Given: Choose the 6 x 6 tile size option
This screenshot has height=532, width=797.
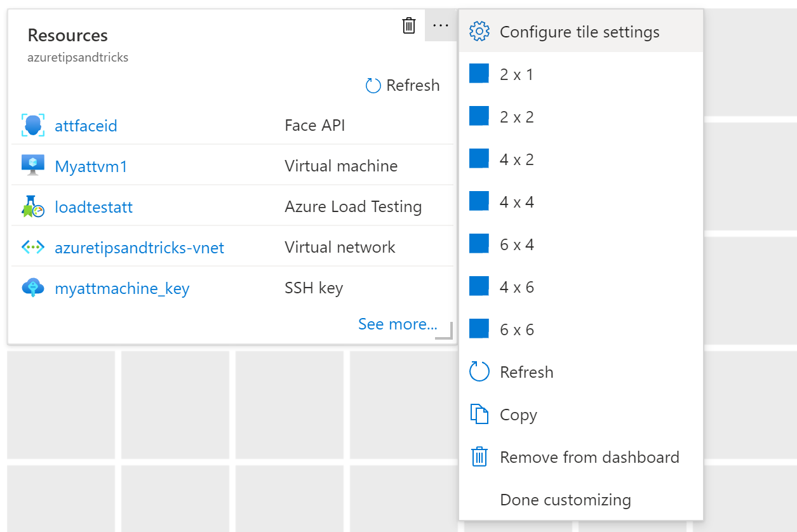Looking at the screenshot, I should tap(581, 329).
